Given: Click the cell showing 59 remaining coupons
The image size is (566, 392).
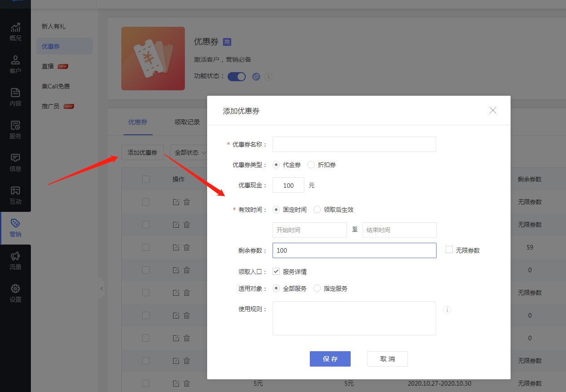Looking at the screenshot, I should pos(530,247).
